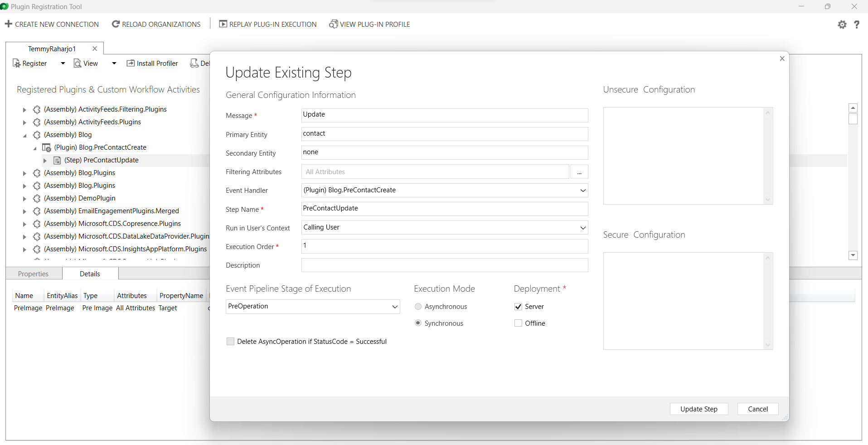Click the Replay Plug-in Execution icon
Viewport: 868px width, 445px height.
(223, 24)
